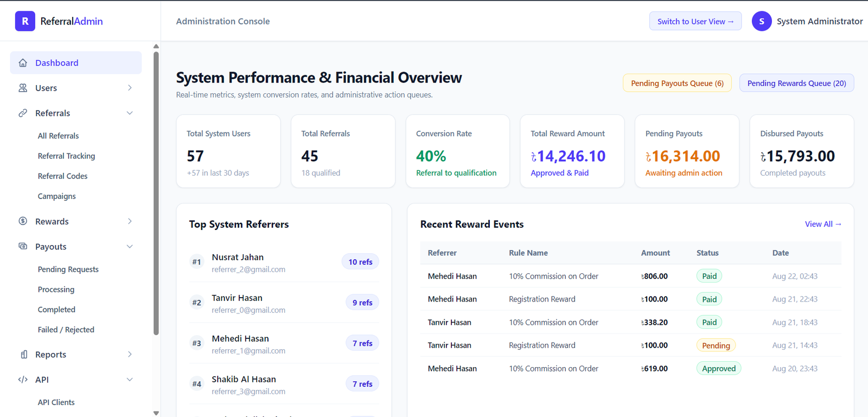Click Switch to User View button
Screen dimensions: 868x417
[695, 21]
